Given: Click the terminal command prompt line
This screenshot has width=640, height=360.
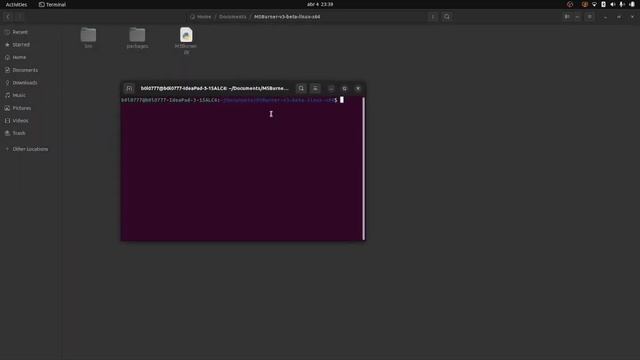Looking at the screenshot, I should [x=232, y=100].
